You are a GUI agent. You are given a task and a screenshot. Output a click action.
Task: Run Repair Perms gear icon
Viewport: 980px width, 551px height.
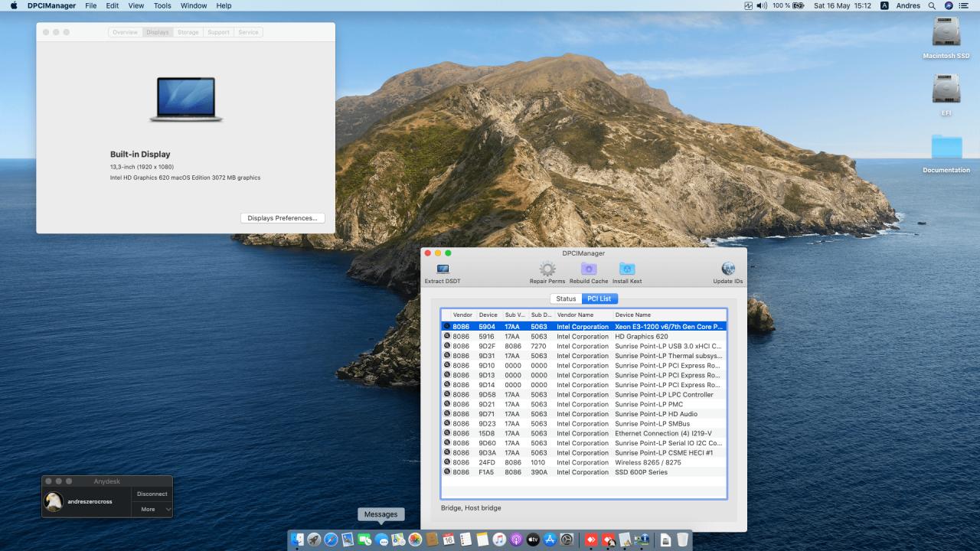[547, 269]
